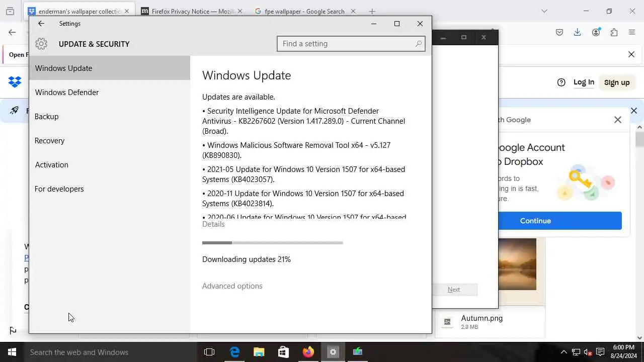The height and width of the screenshot is (362, 644).
Task: Click the Downloading updates 21% status
Action: click(x=247, y=259)
